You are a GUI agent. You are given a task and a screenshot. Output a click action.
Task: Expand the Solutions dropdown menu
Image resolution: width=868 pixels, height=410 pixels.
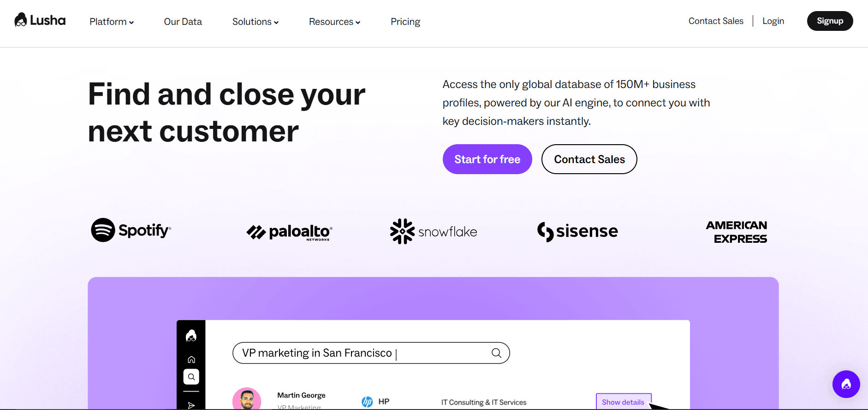[x=256, y=22]
